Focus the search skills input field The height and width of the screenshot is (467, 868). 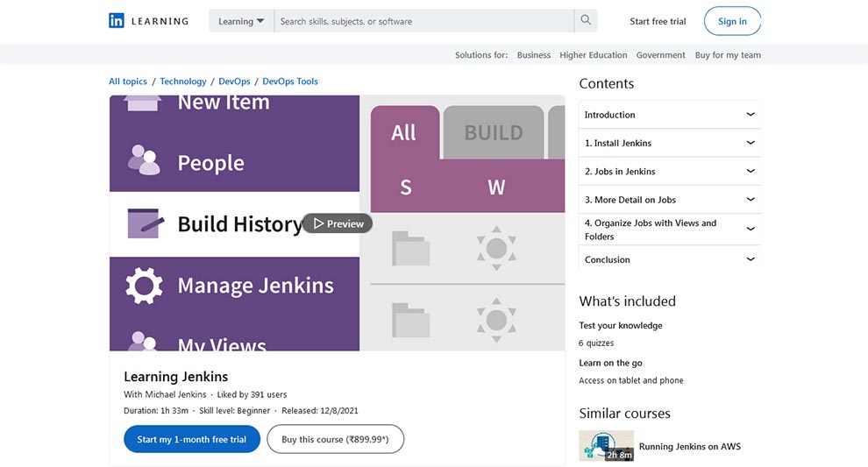423,21
